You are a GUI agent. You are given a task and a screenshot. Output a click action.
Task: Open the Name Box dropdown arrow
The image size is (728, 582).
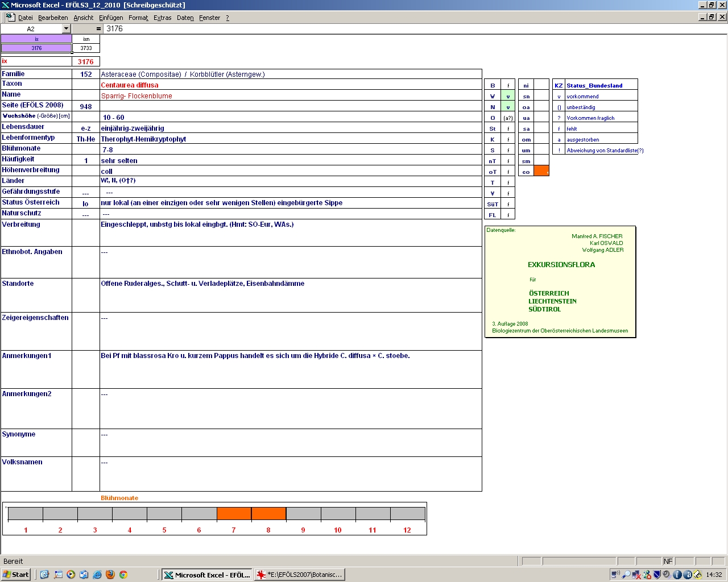pos(66,28)
